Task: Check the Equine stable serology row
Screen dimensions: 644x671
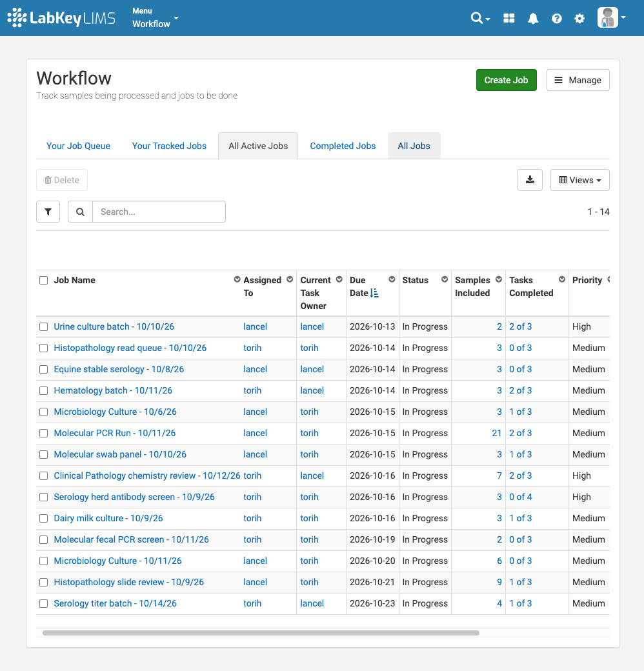Action: [x=43, y=369]
